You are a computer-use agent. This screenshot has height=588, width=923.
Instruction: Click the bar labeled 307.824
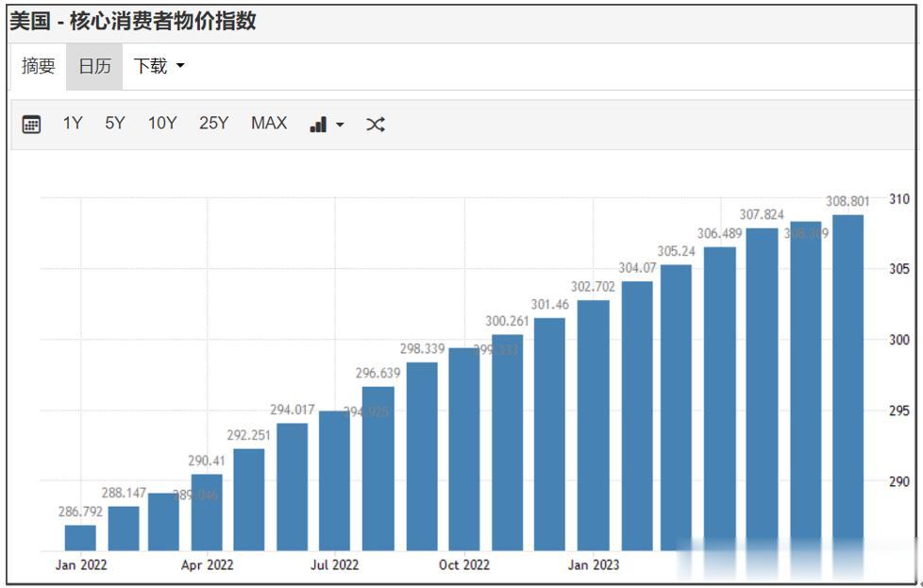click(762, 390)
